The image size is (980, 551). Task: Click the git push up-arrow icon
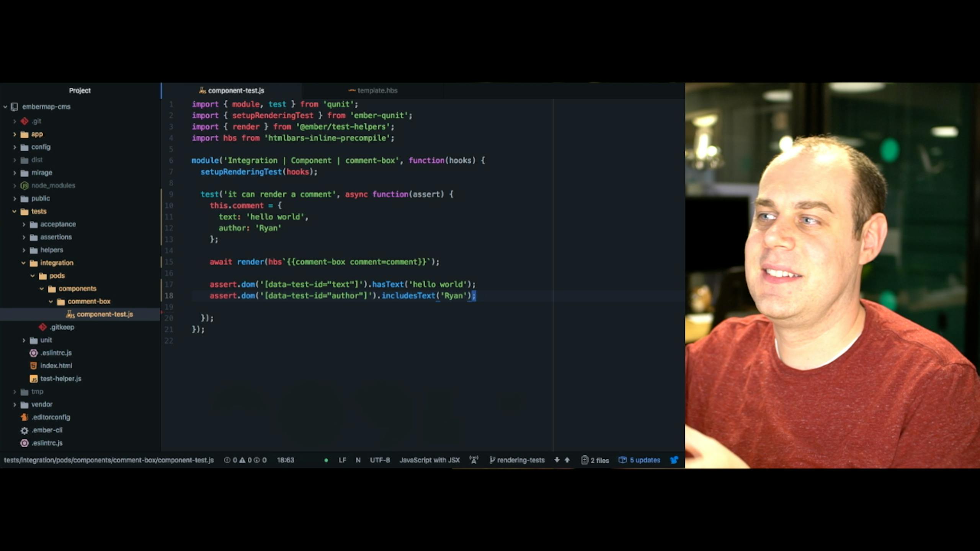coord(567,460)
